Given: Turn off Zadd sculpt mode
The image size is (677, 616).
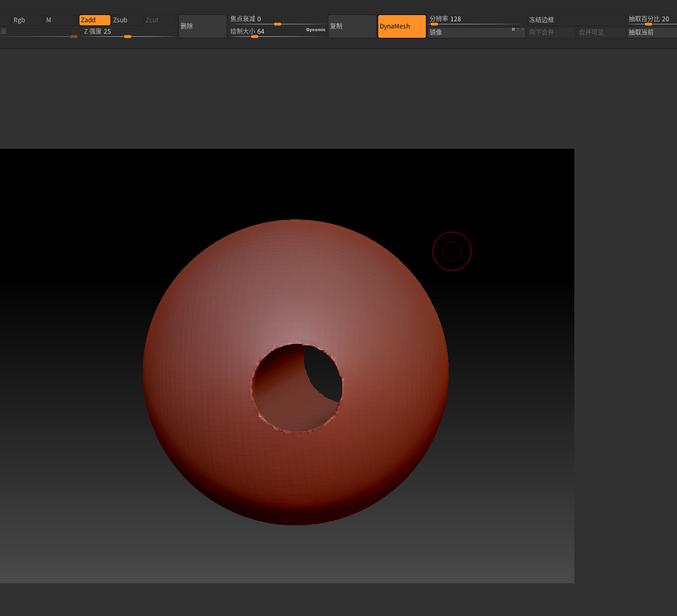Looking at the screenshot, I should [x=94, y=20].
